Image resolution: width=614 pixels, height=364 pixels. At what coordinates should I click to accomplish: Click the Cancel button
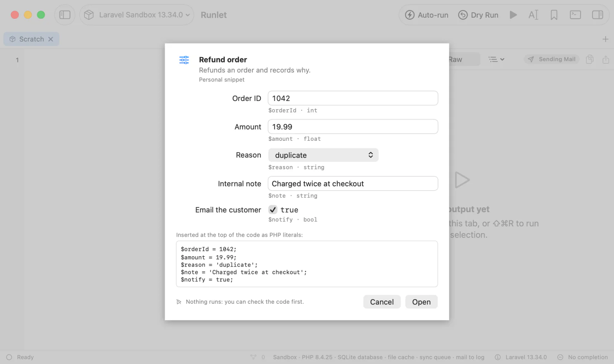(x=382, y=302)
